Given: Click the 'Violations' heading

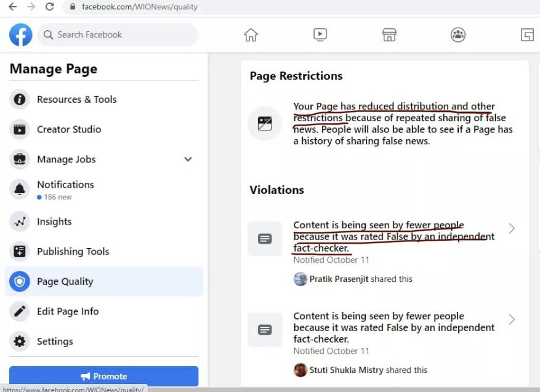Looking at the screenshot, I should click(x=276, y=190).
